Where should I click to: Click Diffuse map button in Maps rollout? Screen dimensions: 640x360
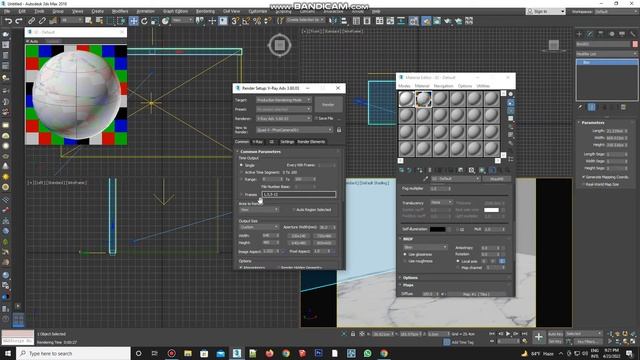coord(476,294)
